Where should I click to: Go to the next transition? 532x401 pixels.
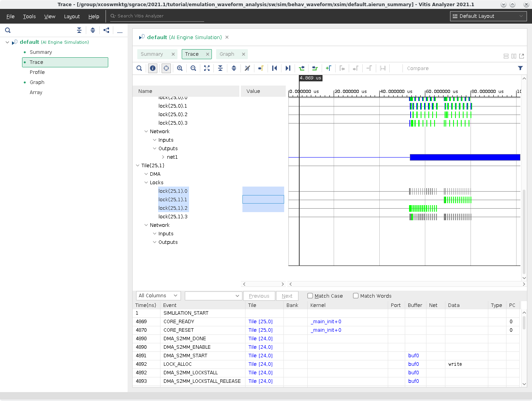click(315, 68)
